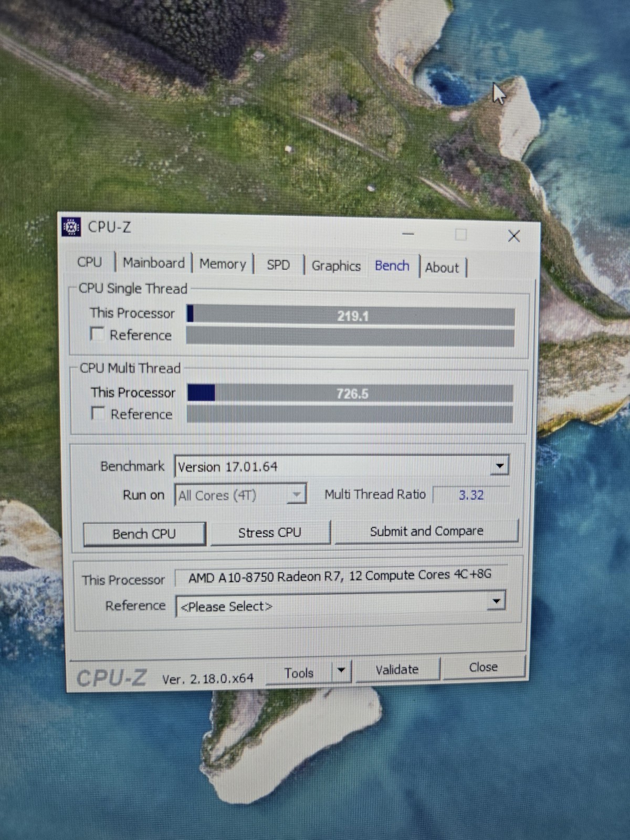Select the Bench tab
The width and height of the screenshot is (630, 840).
tap(392, 266)
